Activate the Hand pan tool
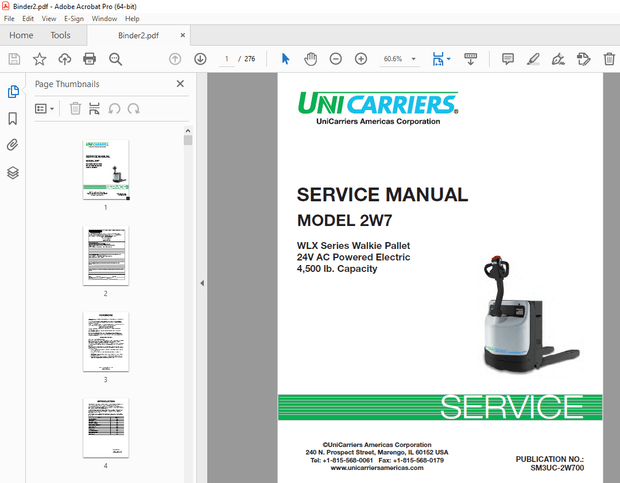The height and width of the screenshot is (483, 620). (x=310, y=59)
